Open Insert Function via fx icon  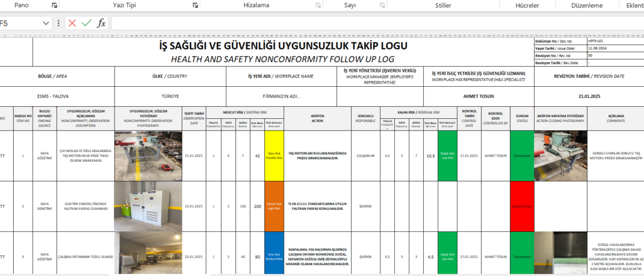point(101,23)
